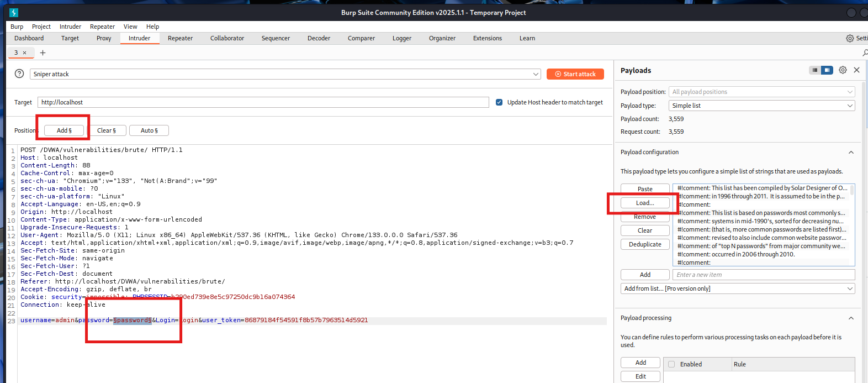
Task: Click the Enter a new item field
Action: pos(764,275)
